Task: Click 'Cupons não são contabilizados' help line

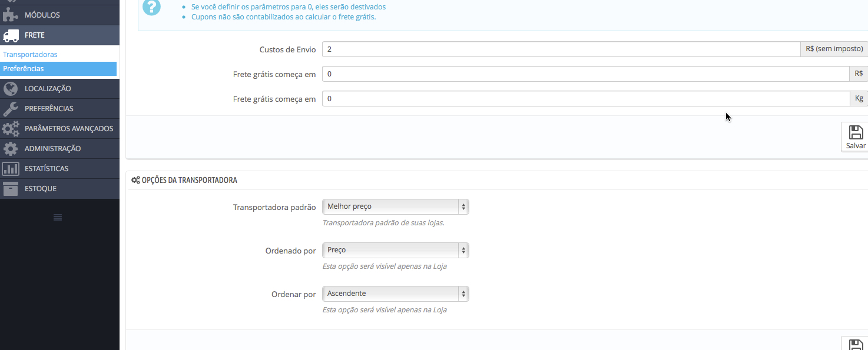Action: [x=284, y=17]
